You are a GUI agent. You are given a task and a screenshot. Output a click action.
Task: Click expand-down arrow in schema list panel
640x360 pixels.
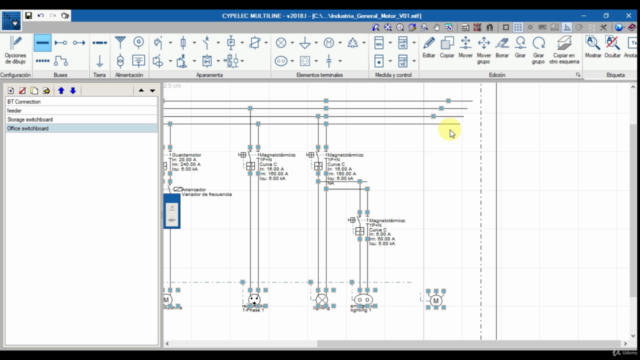click(x=152, y=91)
